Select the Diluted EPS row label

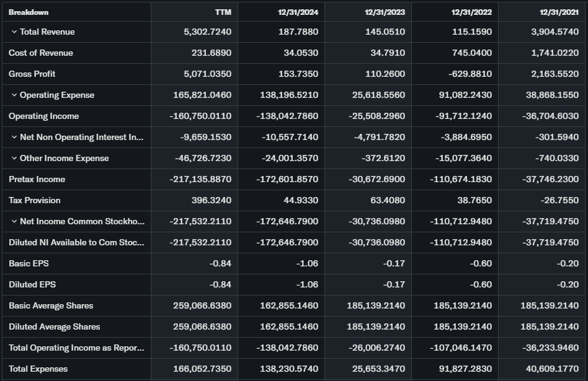(29, 284)
